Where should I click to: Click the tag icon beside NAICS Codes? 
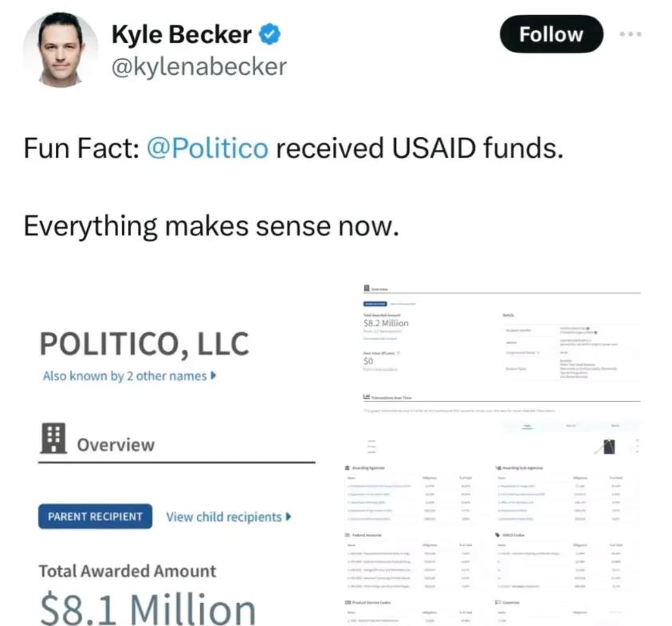(497, 534)
